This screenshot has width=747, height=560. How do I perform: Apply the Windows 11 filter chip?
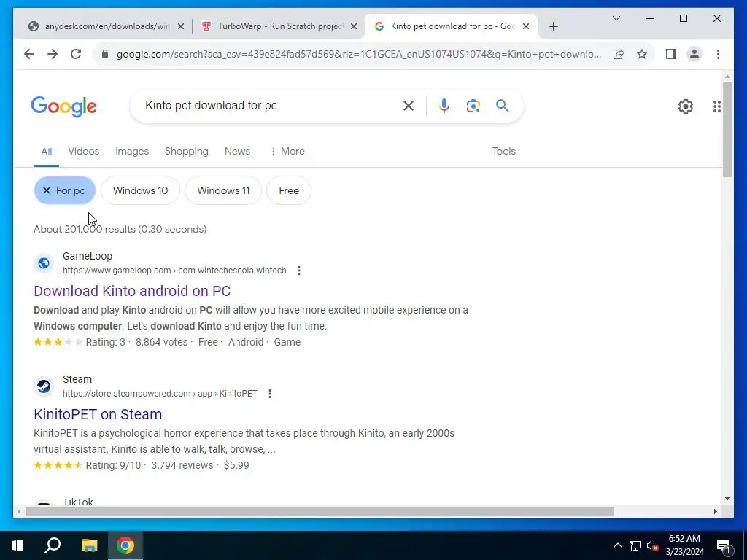(x=223, y=190)
